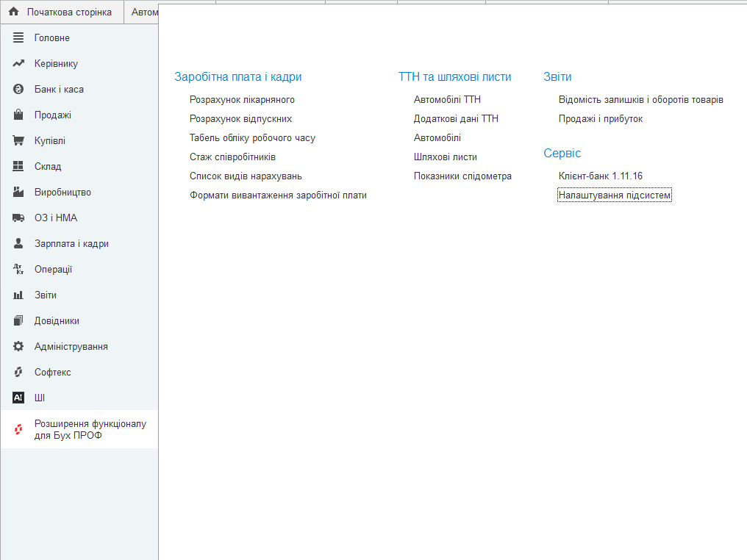
Task: Click the Довідники stacked pages icon
Action: point(18,320)
